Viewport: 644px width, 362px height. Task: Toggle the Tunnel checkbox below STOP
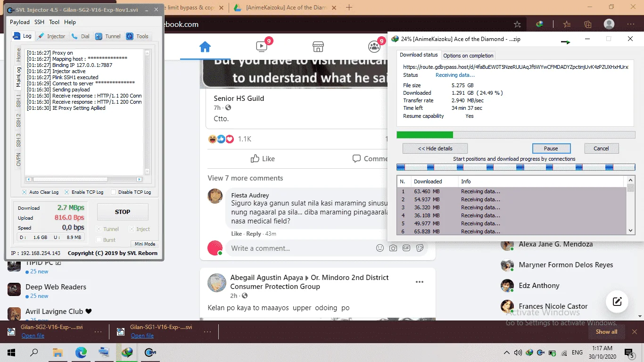(107, 229)
